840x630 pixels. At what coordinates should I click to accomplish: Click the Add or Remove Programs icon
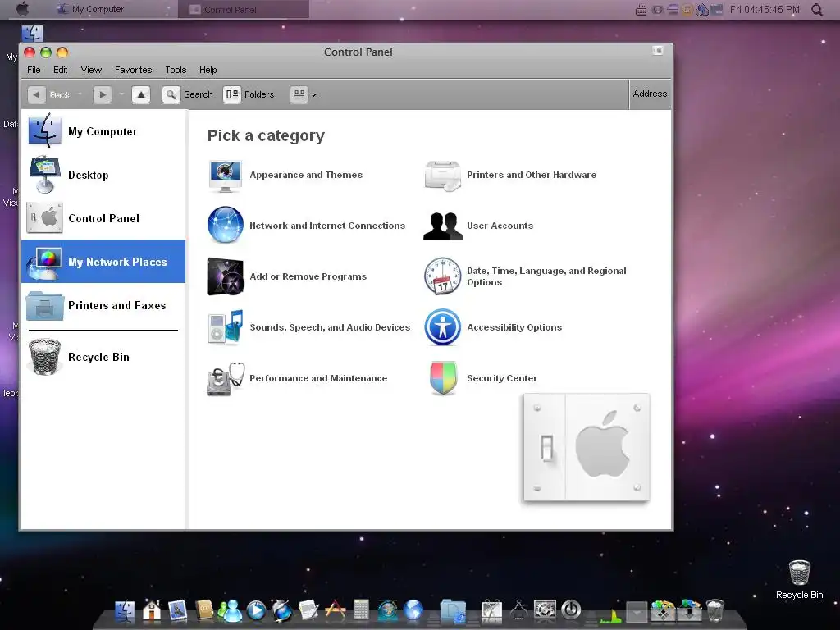(x=226, y=276)
